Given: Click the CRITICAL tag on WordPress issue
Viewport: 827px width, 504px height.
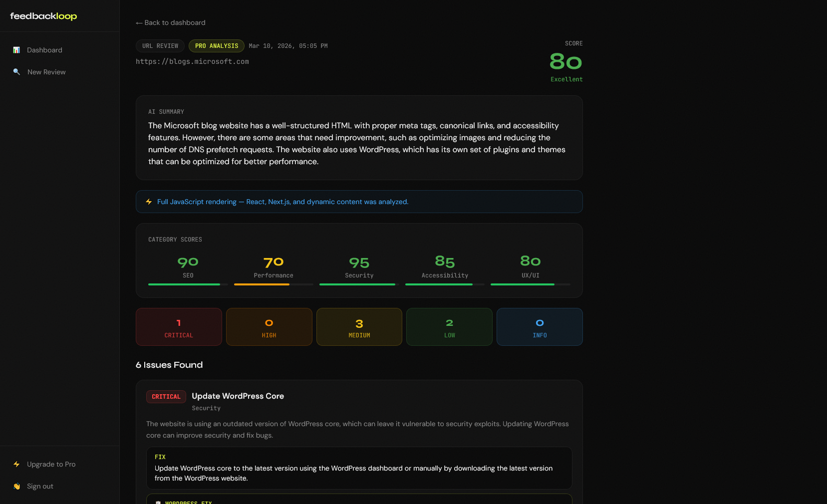Looking at the screenshot, I should tap(166, 397).
